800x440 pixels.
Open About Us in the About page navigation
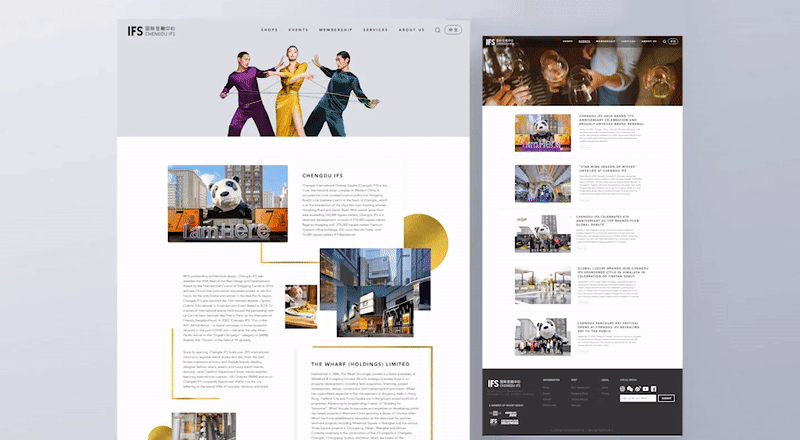[x=411, y=30]
